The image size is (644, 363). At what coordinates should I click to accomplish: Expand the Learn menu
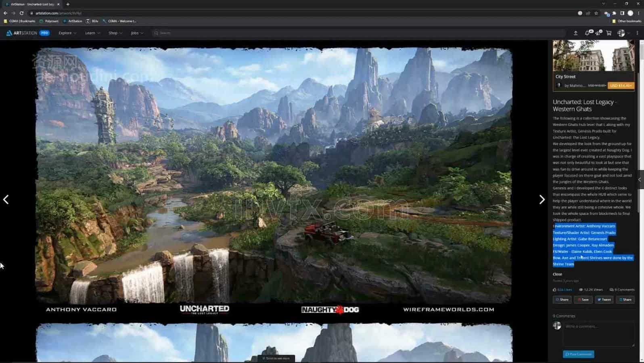click(x=92, y=33)
